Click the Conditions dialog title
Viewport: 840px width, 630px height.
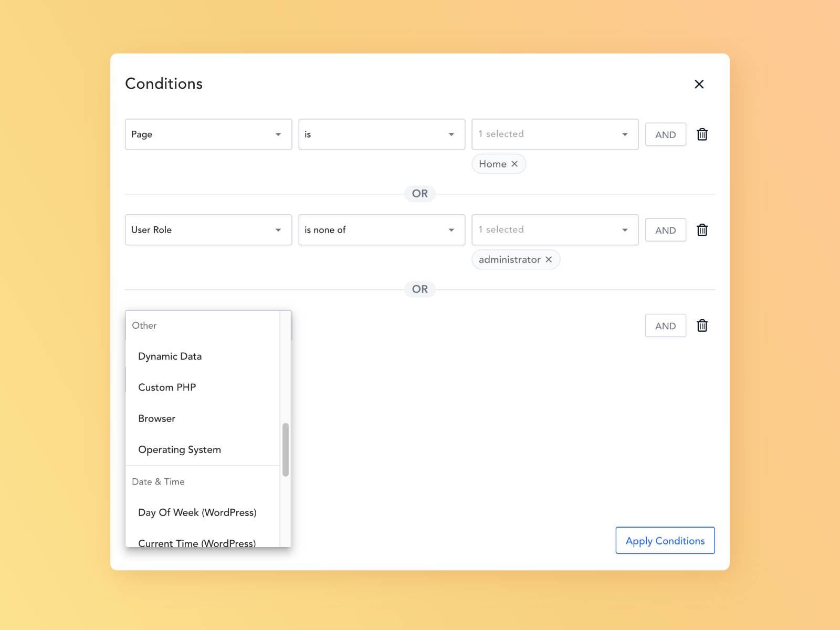point(164,84)
